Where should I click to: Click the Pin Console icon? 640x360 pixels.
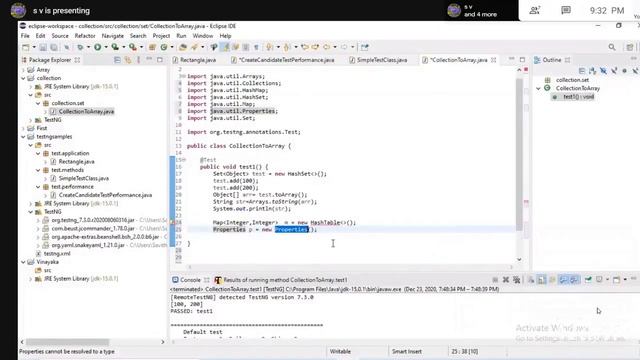coord(588,280)
